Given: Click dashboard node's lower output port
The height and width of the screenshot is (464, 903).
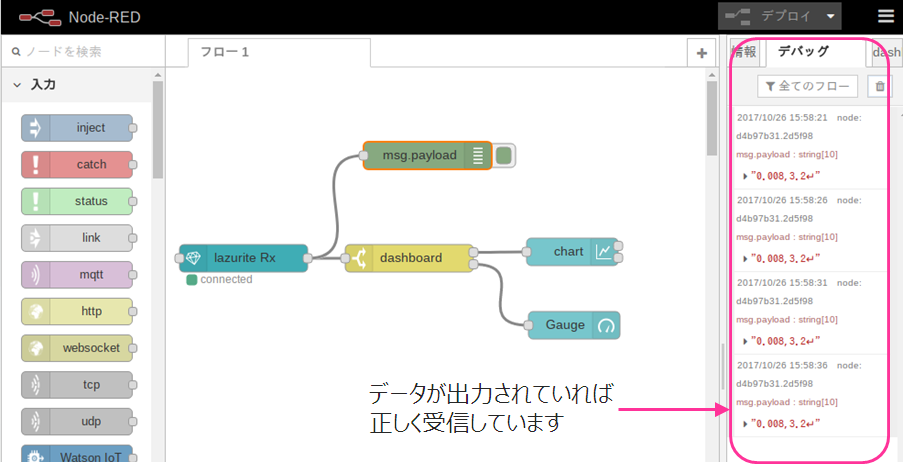Looking at the screenshot, I should 473,264.
